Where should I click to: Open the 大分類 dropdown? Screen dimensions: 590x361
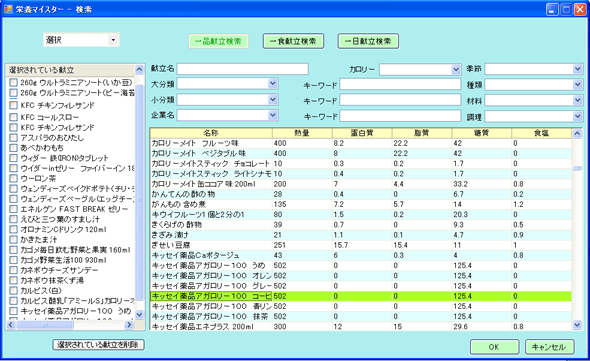(x=273, y=83)
